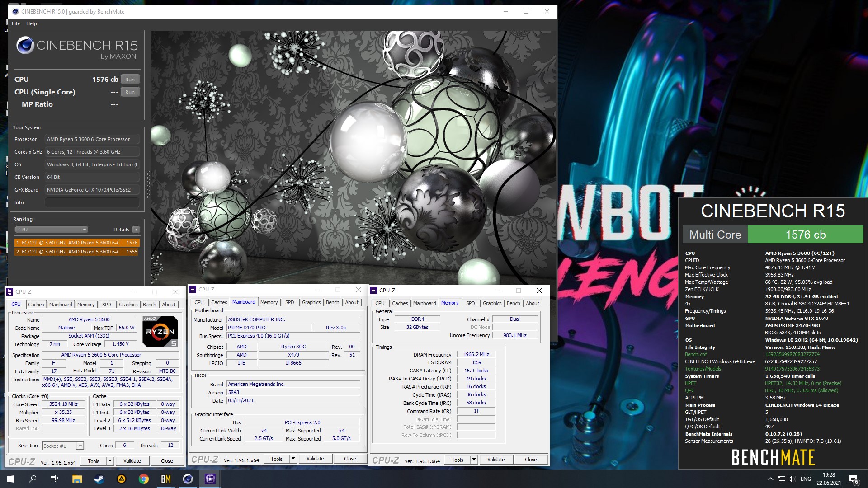Click Validate in left CPU-Z window
The image size is (868, 488).
(132, 461)
